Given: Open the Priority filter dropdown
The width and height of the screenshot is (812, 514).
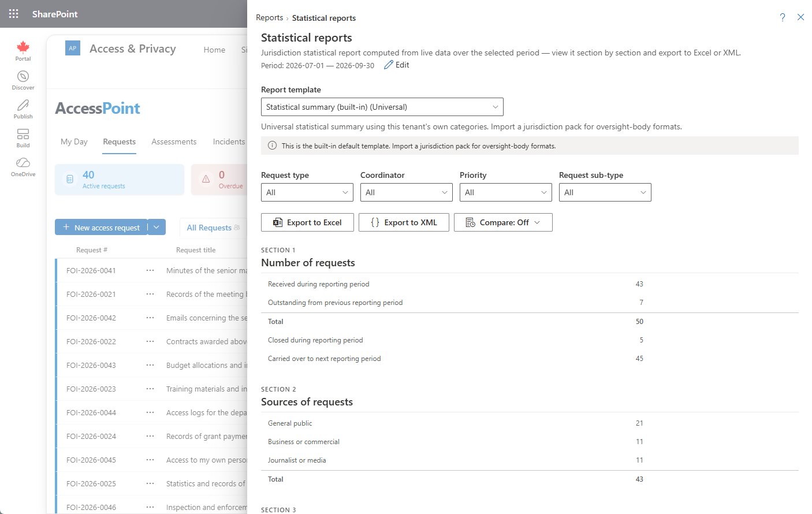Looking at the screenshot, I should pyautogui.click(x=506, y=192).
